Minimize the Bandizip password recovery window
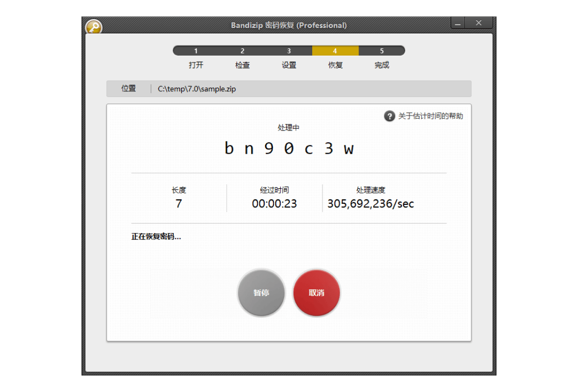Image resolution: width=578 pixels, height=392 pixels. pos(458,23)
